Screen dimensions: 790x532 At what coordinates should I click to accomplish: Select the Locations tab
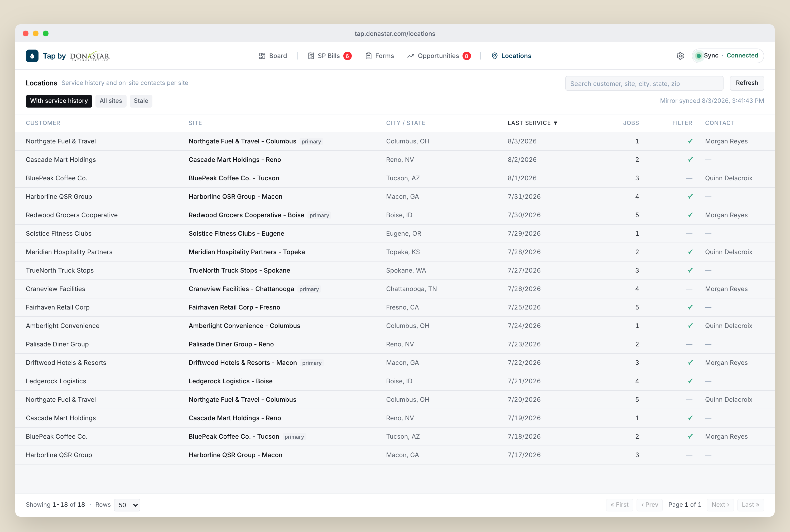511,56
